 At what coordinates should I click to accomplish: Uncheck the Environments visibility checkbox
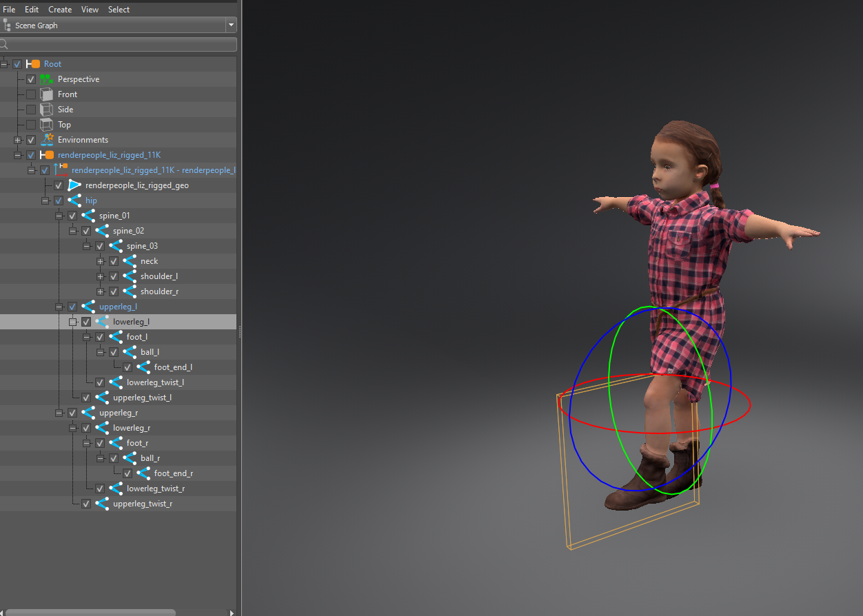pyautogui.click(x=31, y=139)
